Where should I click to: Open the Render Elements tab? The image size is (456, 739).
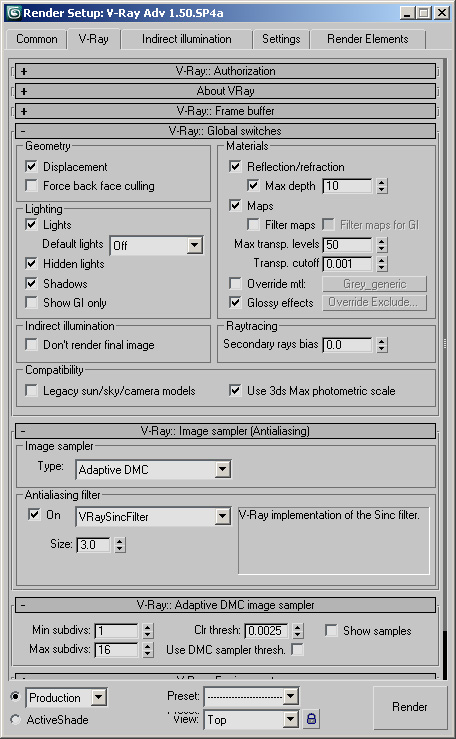[367, 39]
